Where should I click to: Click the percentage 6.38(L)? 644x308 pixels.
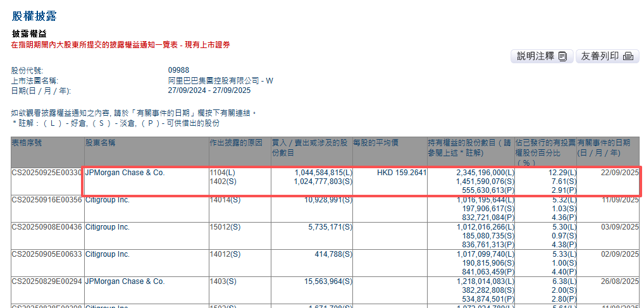pyautogui.click(x=563, y=281)
